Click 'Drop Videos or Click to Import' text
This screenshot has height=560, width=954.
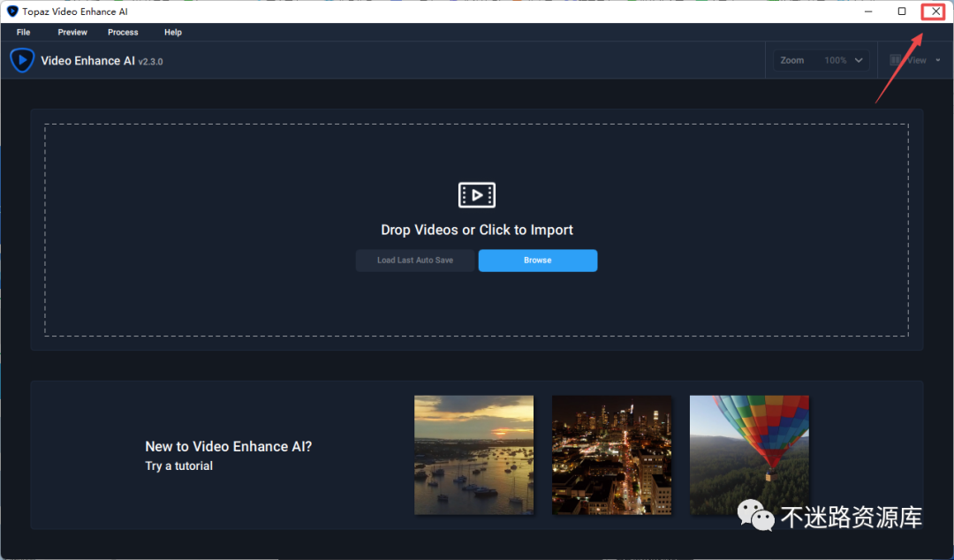(x=477, y=230)
